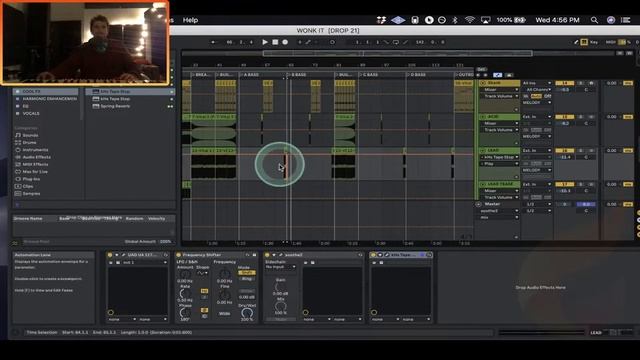Screen dimensions: 640x360
Task: Click the Frequency Shifter Rate knob
Action: tap(184, 293)
